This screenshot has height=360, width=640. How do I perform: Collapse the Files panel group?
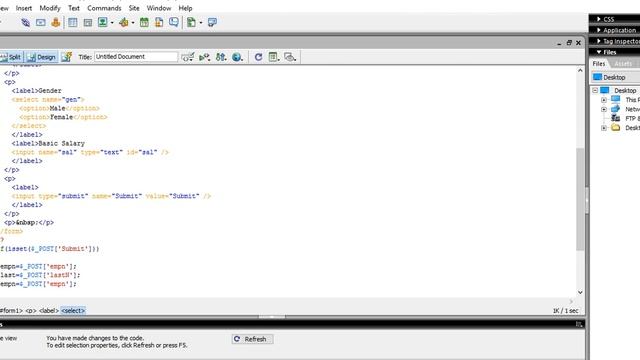pyautogui.click(x=599, y=52)
